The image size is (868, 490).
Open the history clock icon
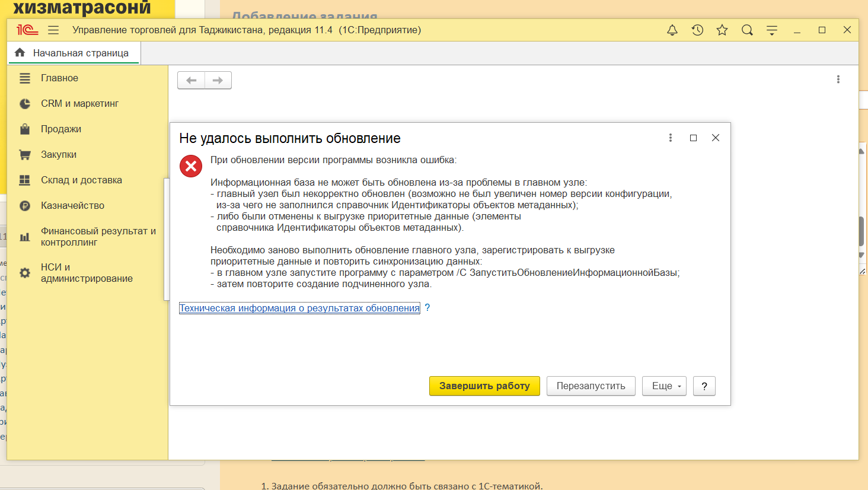pos(697,30)
